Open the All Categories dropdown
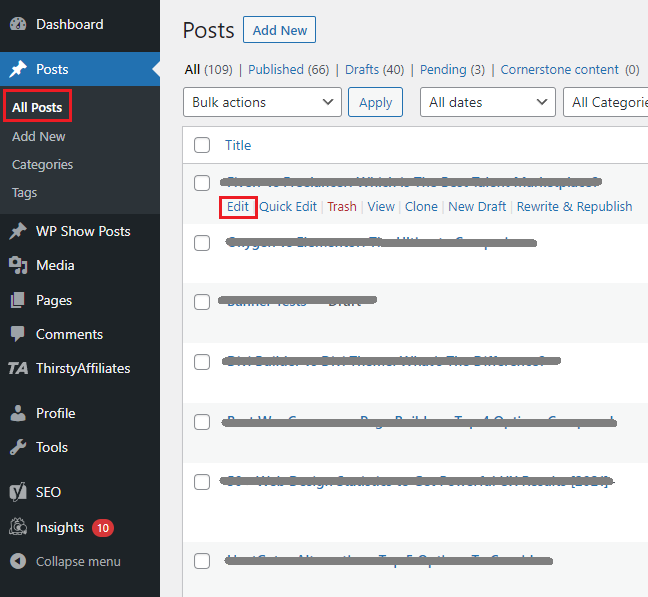 [605, 102]
